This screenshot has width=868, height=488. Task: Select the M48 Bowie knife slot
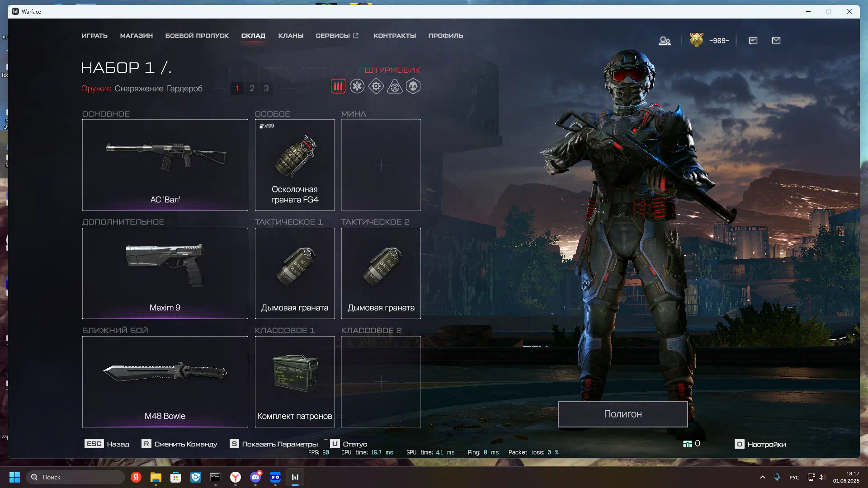pos(165,382)
